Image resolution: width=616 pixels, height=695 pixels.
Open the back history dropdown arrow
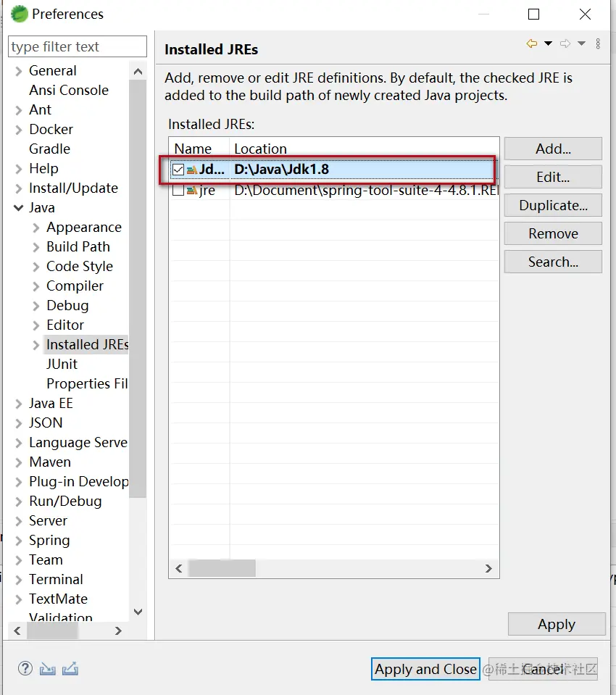point(548,43)
